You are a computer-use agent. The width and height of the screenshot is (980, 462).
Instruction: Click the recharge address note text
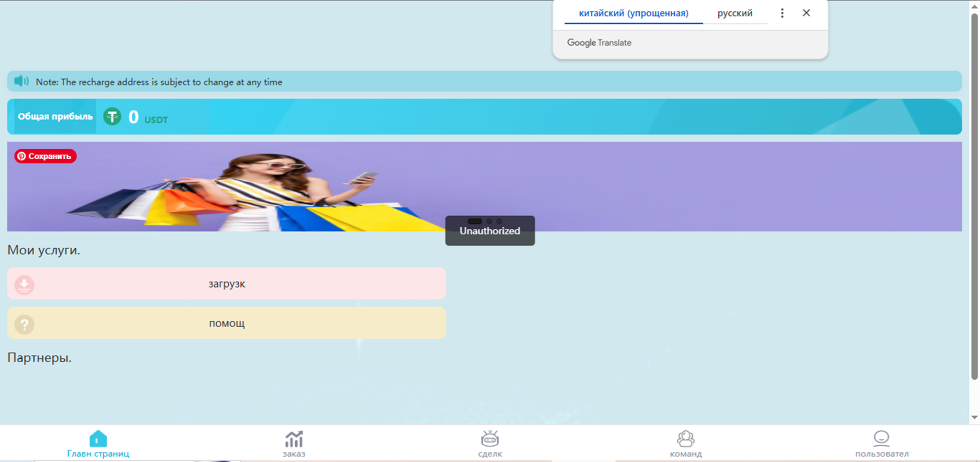click(159, 82)
